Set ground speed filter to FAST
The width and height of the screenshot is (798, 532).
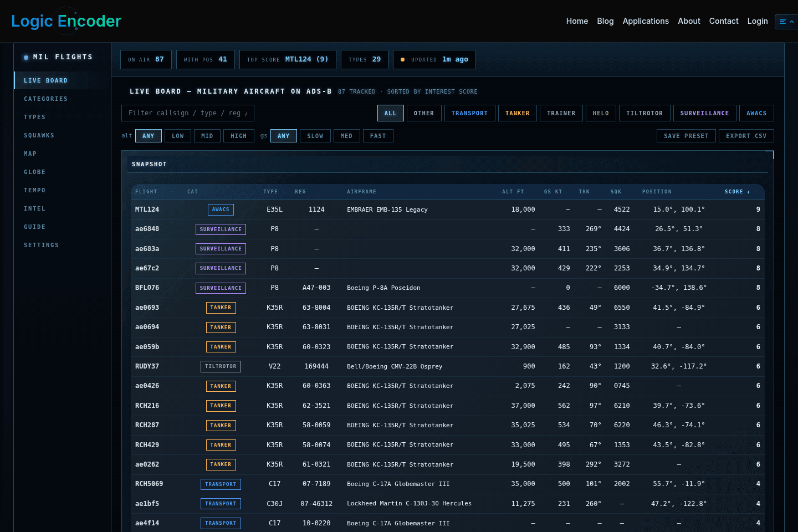(378, 136)
